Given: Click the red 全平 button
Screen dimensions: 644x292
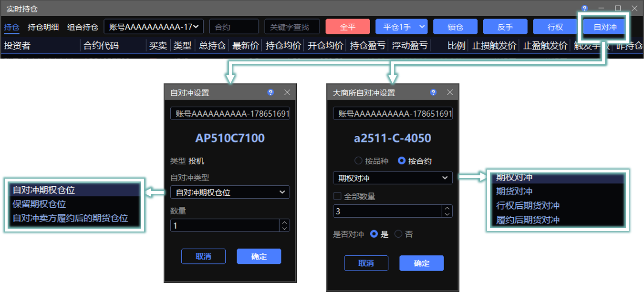Looking at the screenshot, I should [x=348, y=27].
